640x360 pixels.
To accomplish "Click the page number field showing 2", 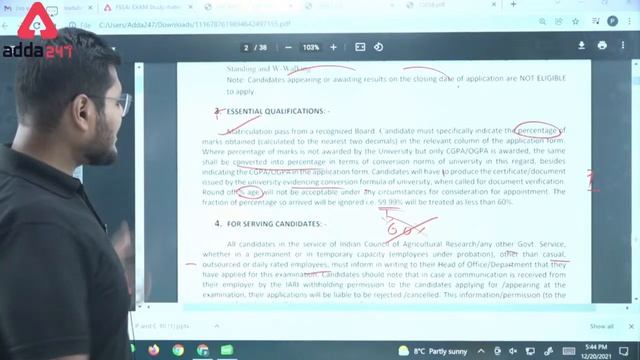I will [246, 48].
